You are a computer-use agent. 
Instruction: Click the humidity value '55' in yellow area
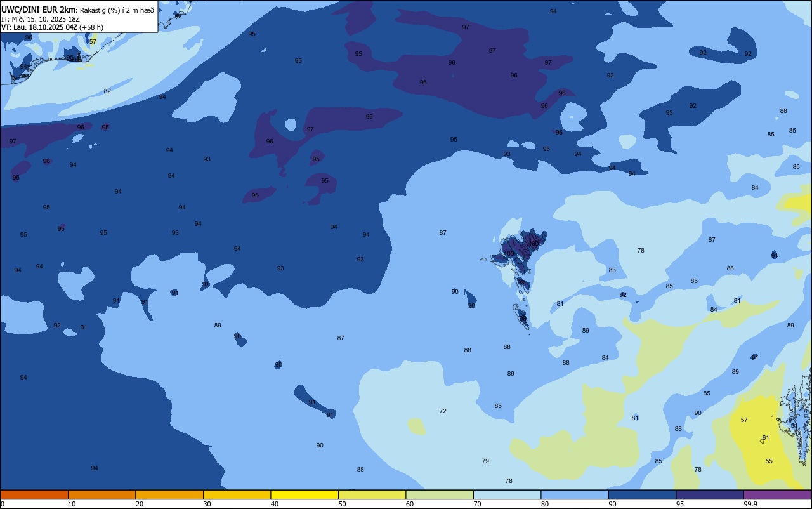tap(769, 461)
